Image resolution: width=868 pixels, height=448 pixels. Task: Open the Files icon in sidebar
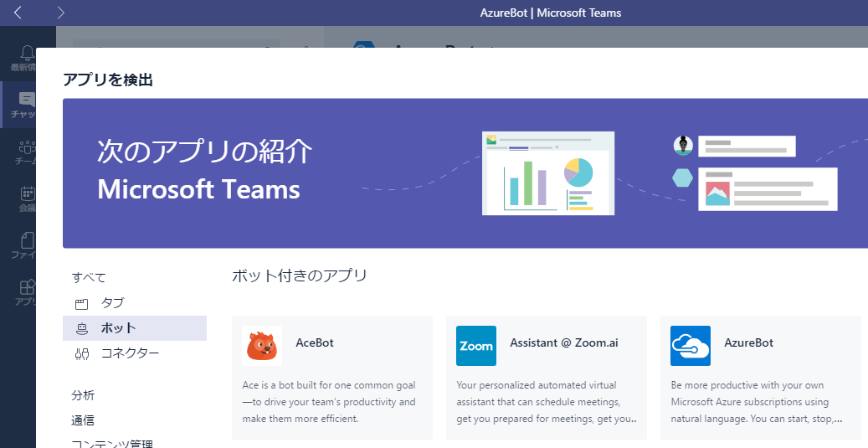(x=27, y=240)
